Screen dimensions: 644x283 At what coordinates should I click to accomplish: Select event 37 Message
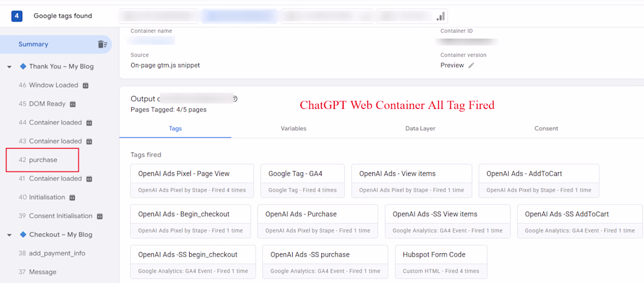pyautogui.click(x=37, y=272)
